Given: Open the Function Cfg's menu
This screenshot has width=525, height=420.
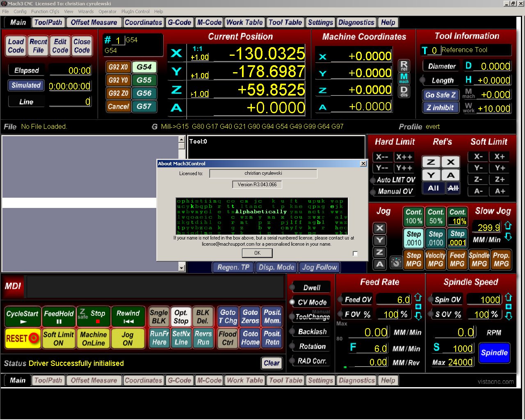Looking at the screenshot, I should pos(45,11).
